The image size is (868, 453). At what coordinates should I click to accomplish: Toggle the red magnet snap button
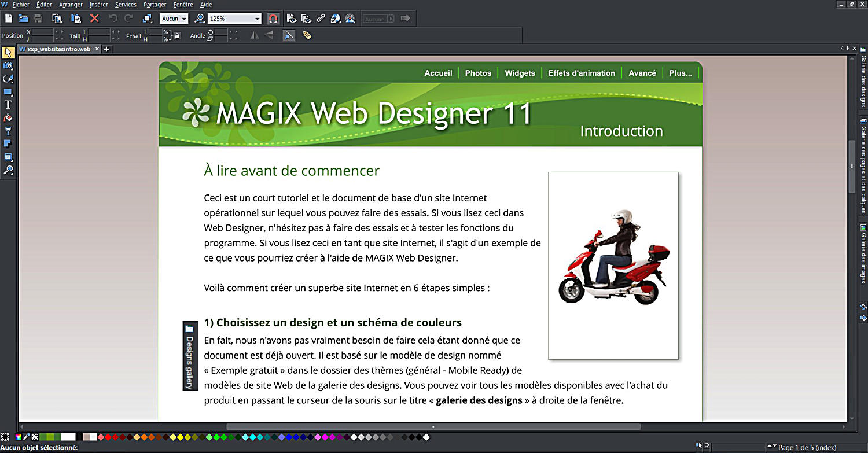[x=273, y=19]
